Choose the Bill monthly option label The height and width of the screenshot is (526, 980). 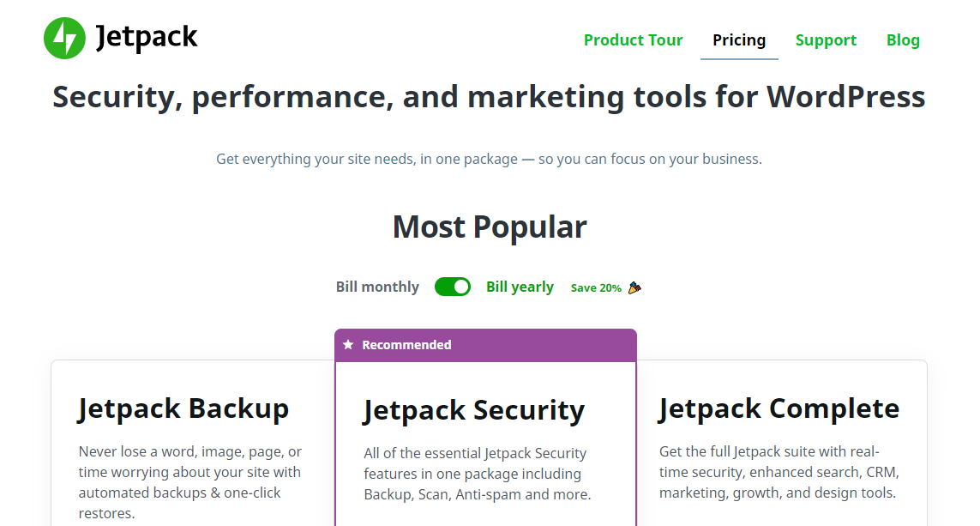[x=377, y=287]
